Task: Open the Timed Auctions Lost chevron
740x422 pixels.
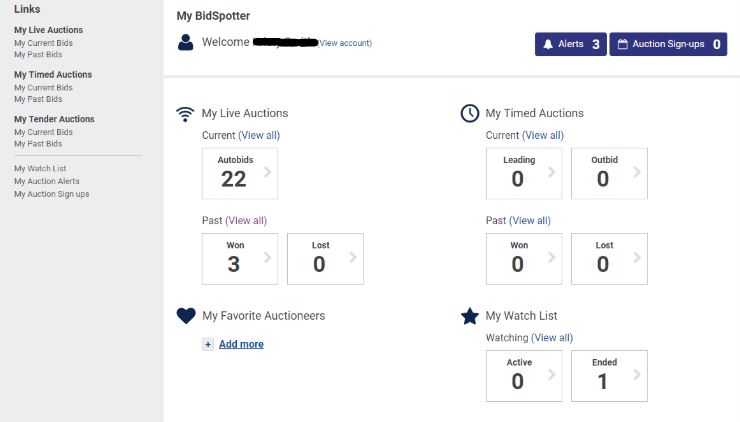Action: pos(637,257)
